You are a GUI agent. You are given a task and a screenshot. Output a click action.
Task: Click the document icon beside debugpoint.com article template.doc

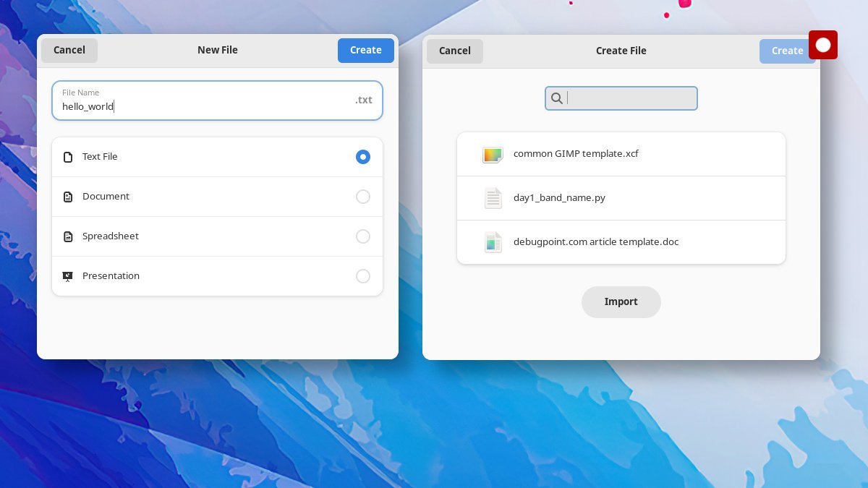click(493, 242)
